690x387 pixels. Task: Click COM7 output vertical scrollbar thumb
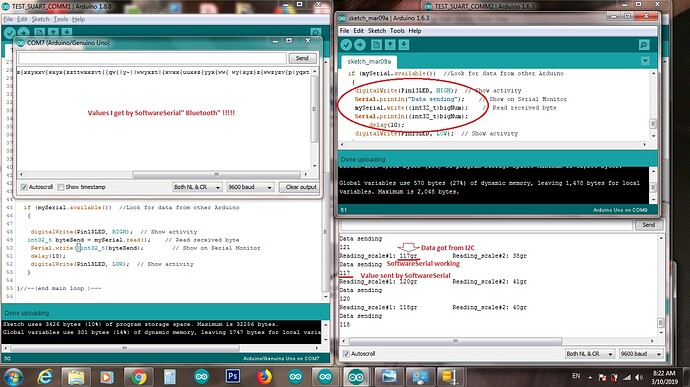(314, 109)
